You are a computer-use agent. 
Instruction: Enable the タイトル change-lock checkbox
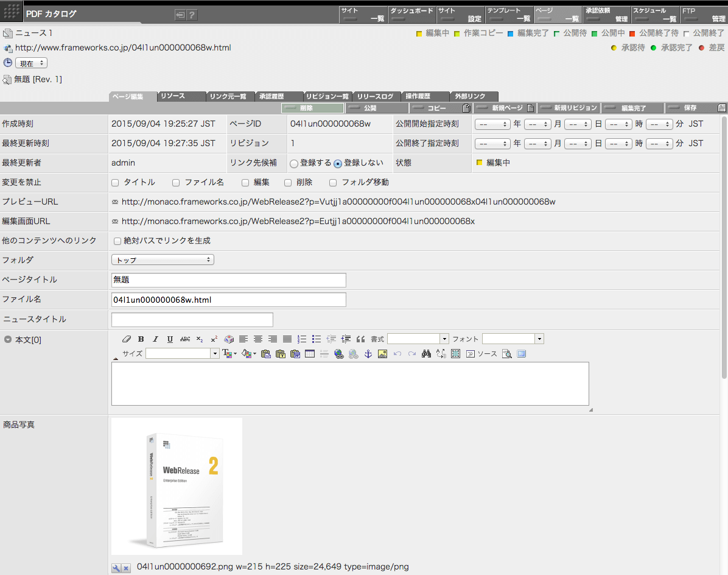point(115,183)
